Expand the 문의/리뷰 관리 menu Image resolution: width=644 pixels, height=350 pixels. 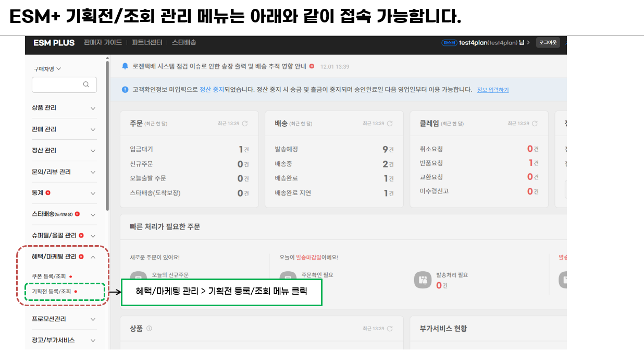coord(64,172)
